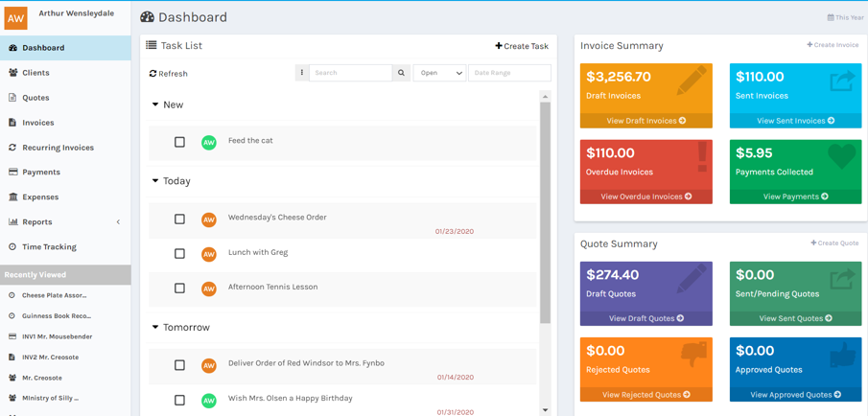Tick the Lunch with Greg checkbox
The image size is (868, 416).
pyautogui.click(x=179, y=254)
